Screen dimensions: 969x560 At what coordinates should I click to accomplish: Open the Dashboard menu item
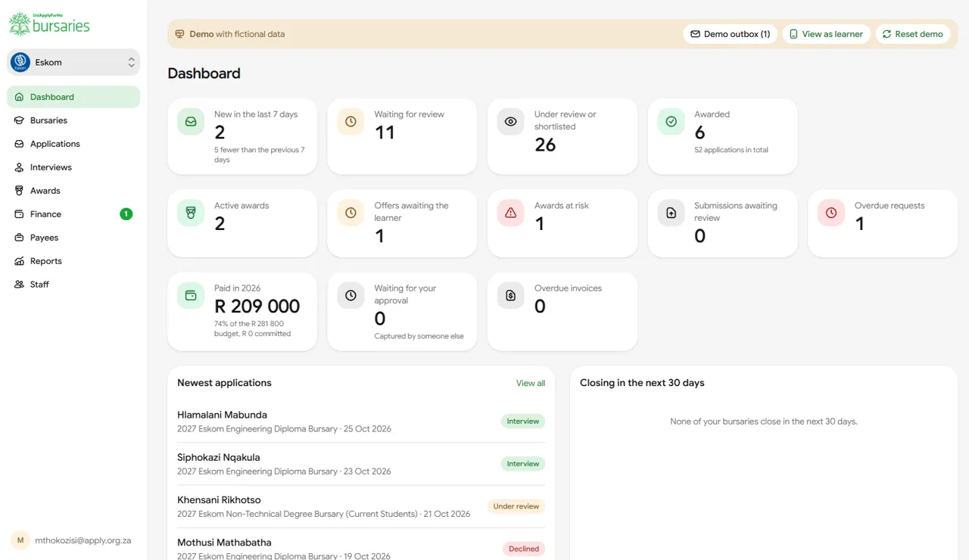tap(73, 97)
